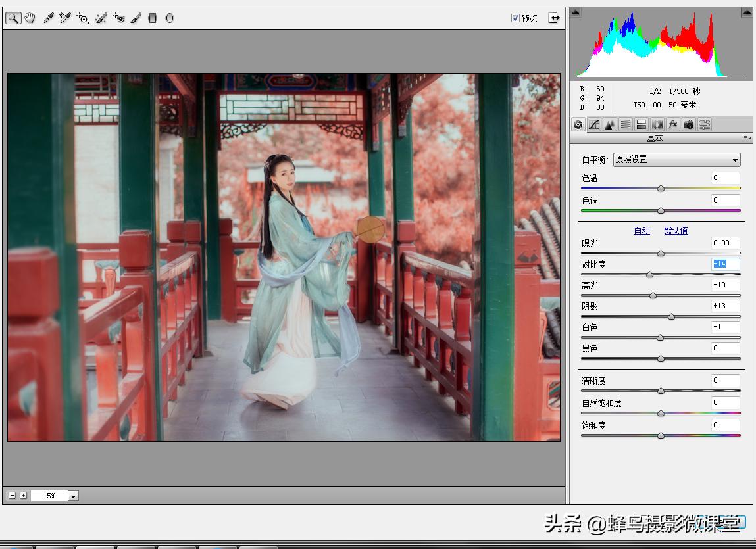Activate the Red Eye Removal tool
The height and width of the screenshot is (549, 756).
coord(118,18)
